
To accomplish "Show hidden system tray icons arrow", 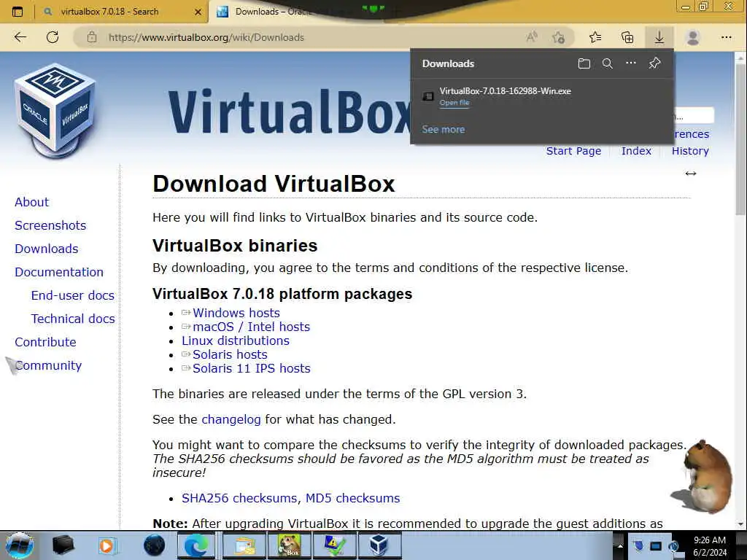I will tap(619, 545).
